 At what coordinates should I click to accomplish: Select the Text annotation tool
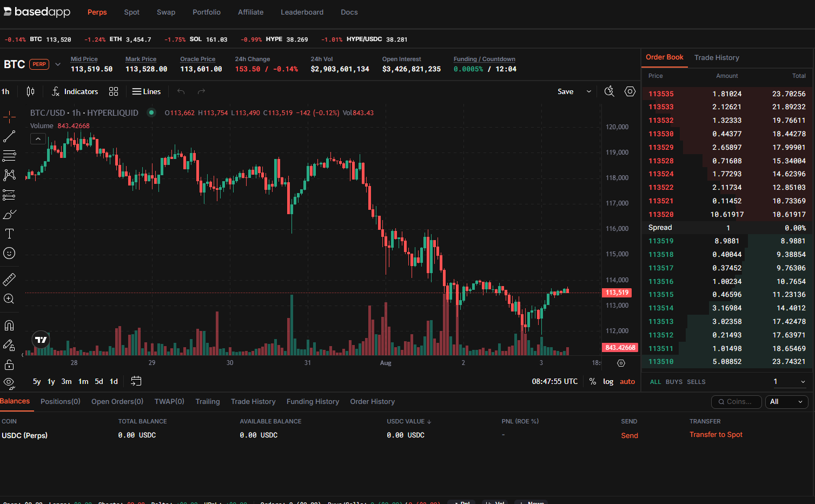click(9, 234)
